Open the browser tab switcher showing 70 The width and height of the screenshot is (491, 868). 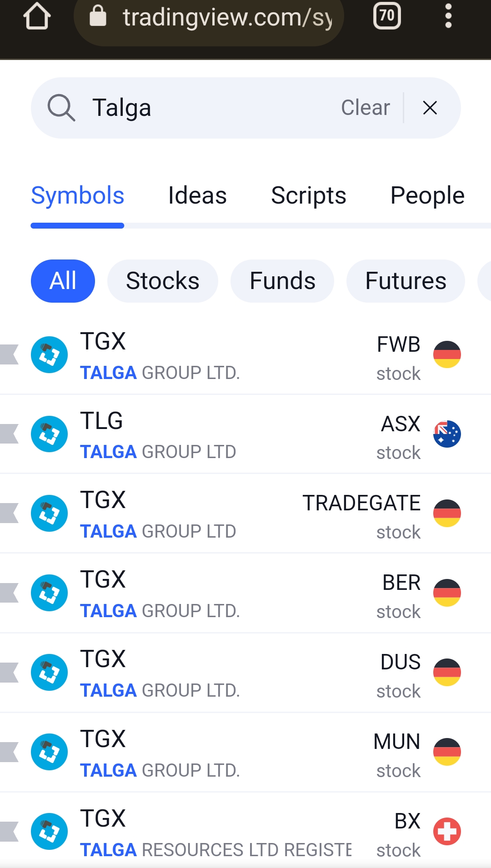pyautogui.click(x=387, y=16)
